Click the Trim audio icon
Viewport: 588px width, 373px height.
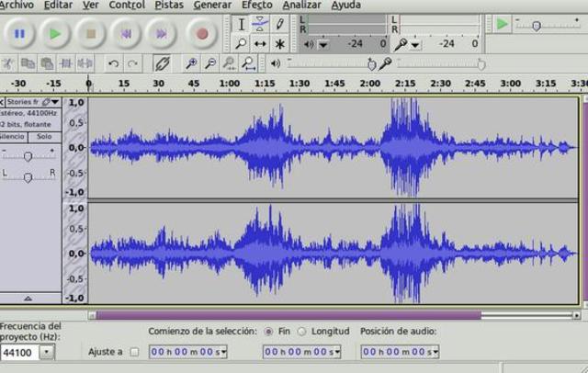click(66, 63)
